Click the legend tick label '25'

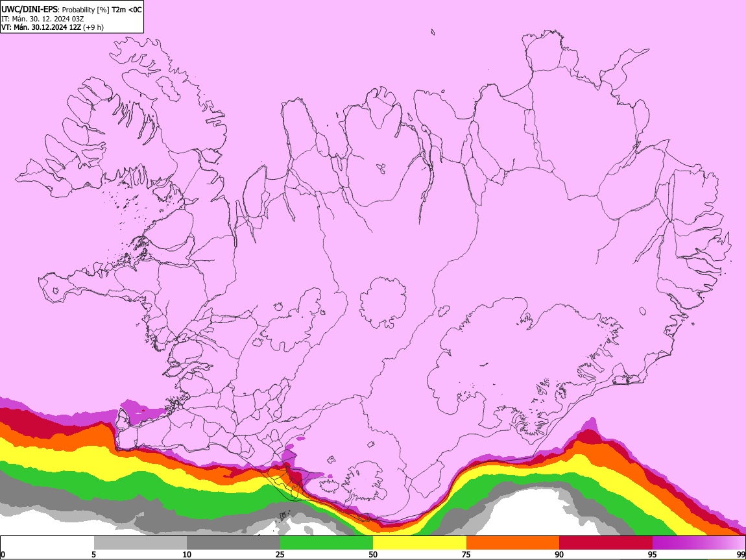pyautogui.click(x=280, y=555)
